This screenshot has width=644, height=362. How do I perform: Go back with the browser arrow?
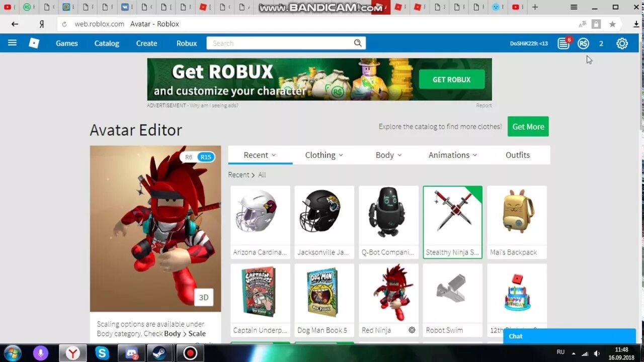(15, 24)
